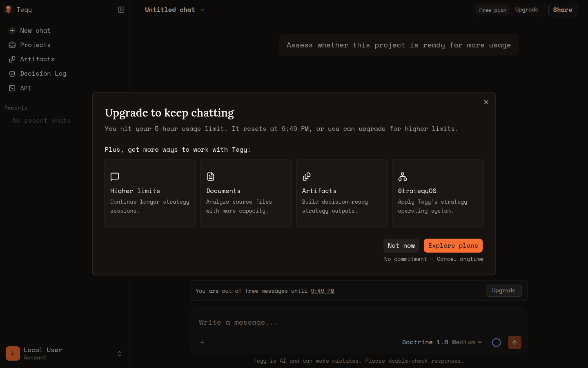Screen dimensions: 588x368
Task: Click 'No commitment · Cancel anytime' text
Action: pos(434,259)
